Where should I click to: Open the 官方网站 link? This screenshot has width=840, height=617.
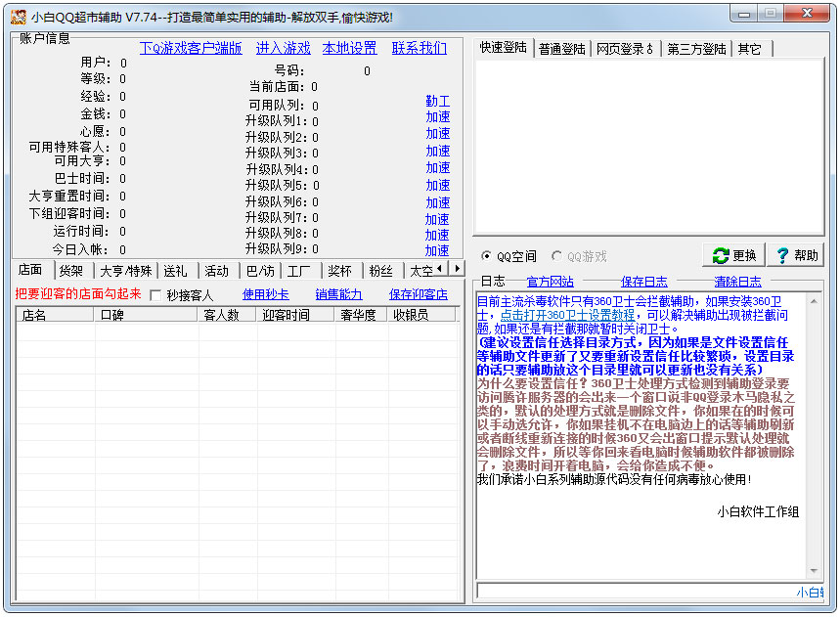coord(551,282)
